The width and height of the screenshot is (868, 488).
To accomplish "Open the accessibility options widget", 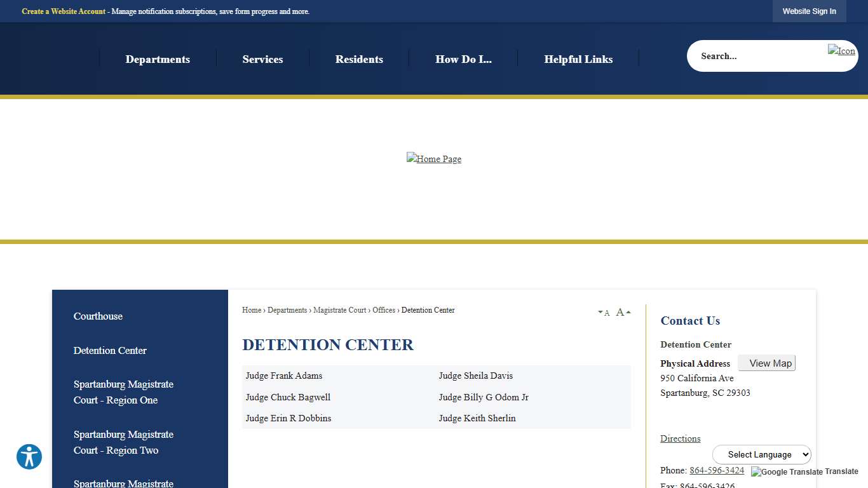I will tap(29, 457).
